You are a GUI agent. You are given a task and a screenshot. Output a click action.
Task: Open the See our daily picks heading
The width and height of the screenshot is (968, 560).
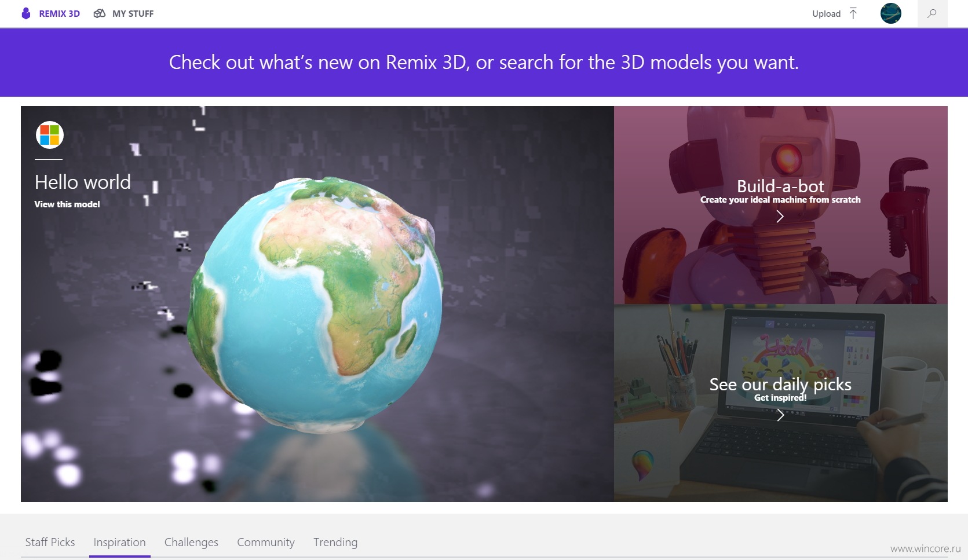[780, 384]
